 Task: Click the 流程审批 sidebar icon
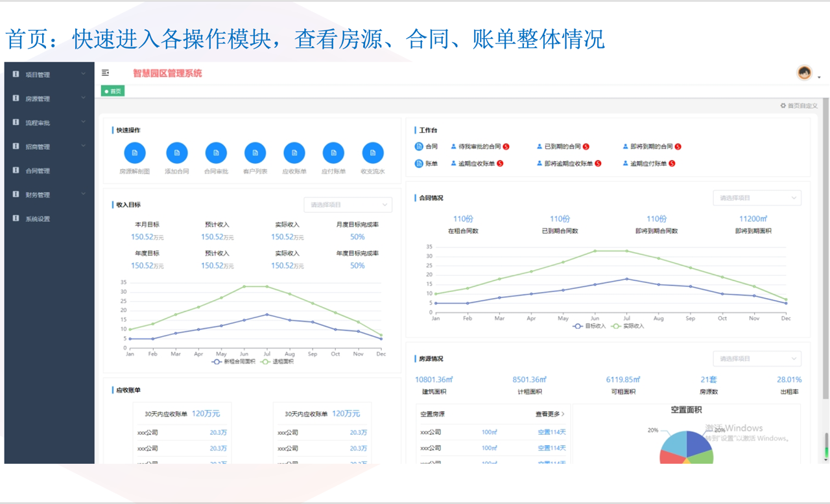16,122
